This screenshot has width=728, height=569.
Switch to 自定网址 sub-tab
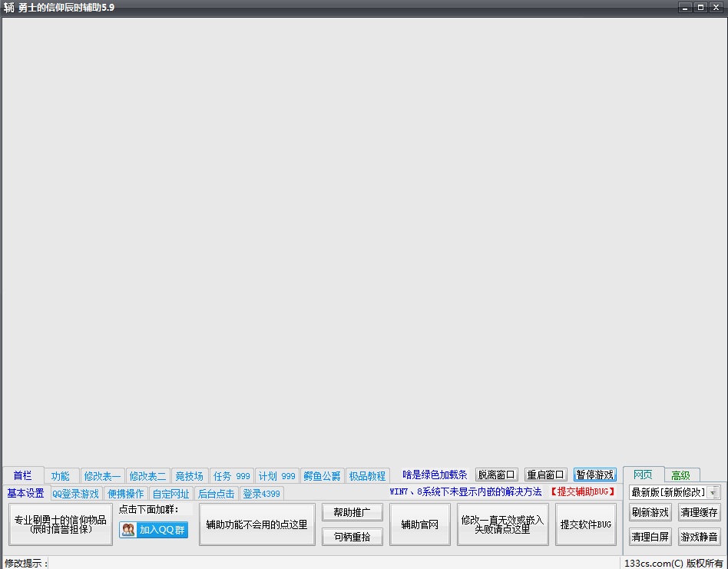click(170, 493)
